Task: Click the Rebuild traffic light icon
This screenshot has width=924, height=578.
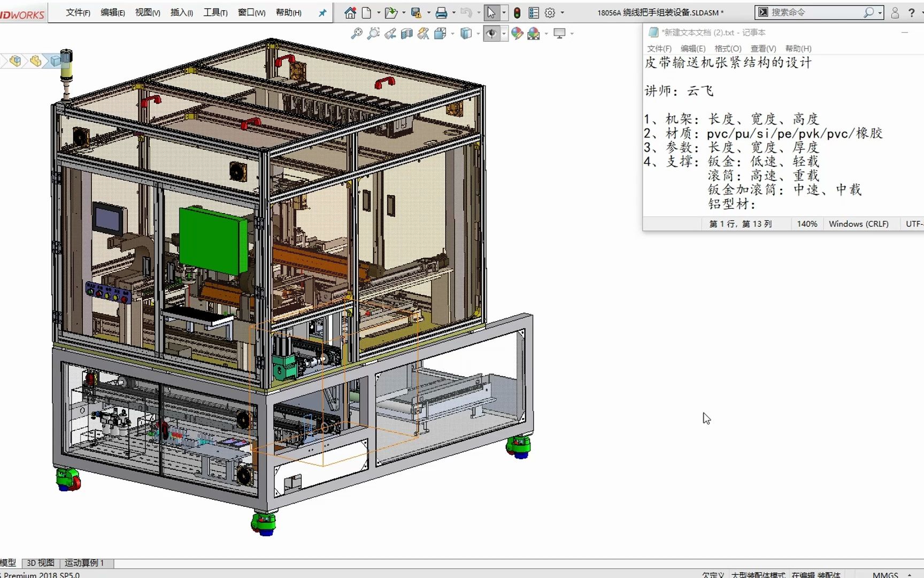Action: pyautogui.click(x=517, y=12)
